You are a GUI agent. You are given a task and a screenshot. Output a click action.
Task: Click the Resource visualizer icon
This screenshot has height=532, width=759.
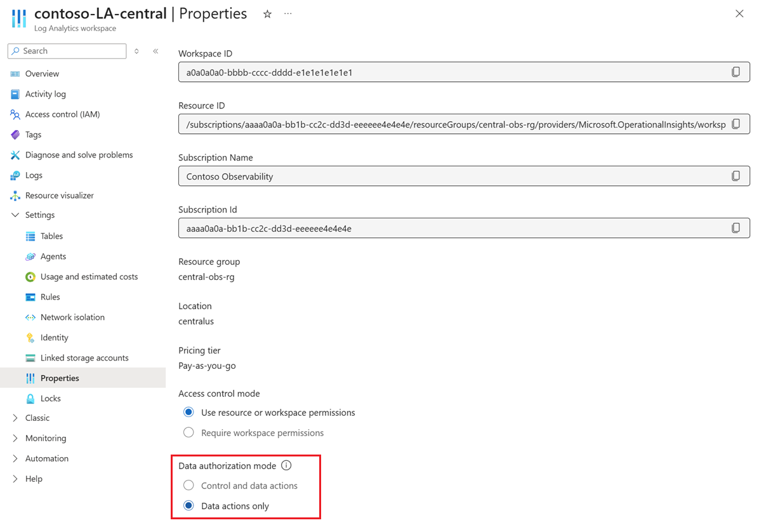coord(15,196)
